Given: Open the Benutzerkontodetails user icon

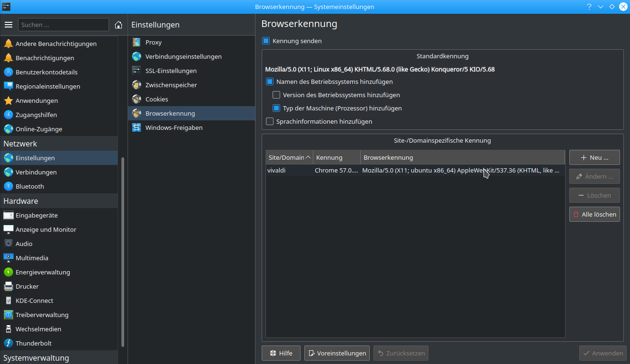Looking at the screenshot, I should 9,72.
